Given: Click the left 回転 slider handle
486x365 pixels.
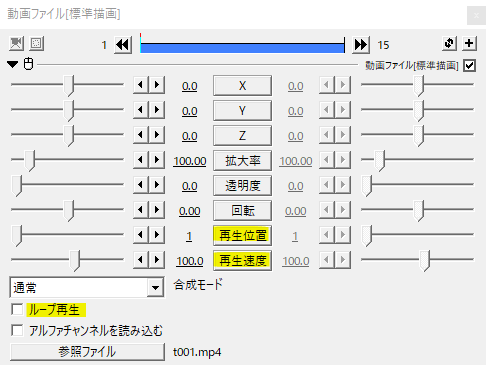Looking at the screenshot, I should 69,211.
